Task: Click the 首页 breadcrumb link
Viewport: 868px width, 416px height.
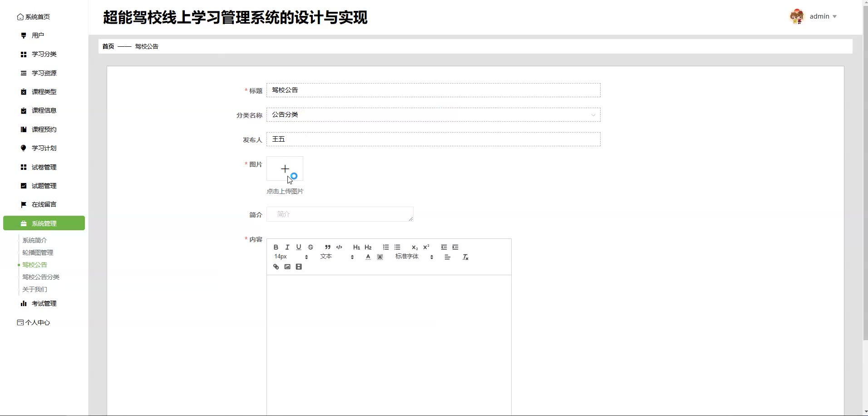Action: tap(108, 46)
